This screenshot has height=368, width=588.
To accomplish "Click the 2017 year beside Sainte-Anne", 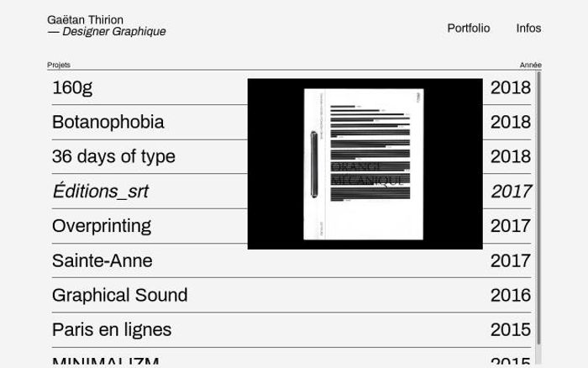I will 511,260.
